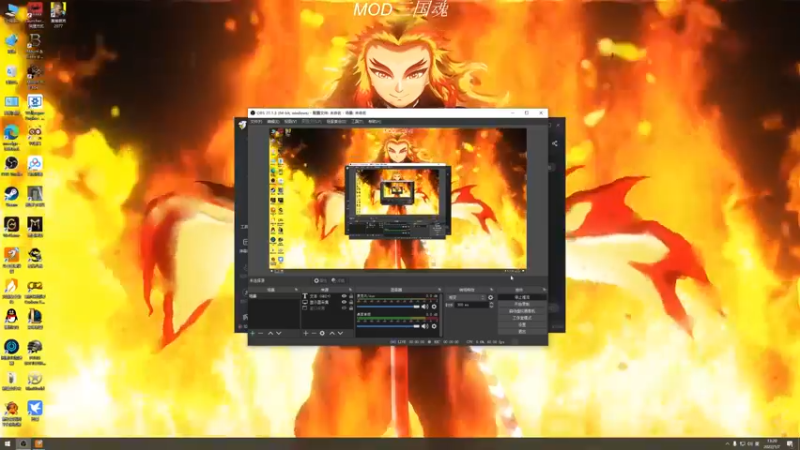The image size is (800, 450).
Task: Click the 工作室模式 button
Action: pyautogui.click(x=522, y=318)
